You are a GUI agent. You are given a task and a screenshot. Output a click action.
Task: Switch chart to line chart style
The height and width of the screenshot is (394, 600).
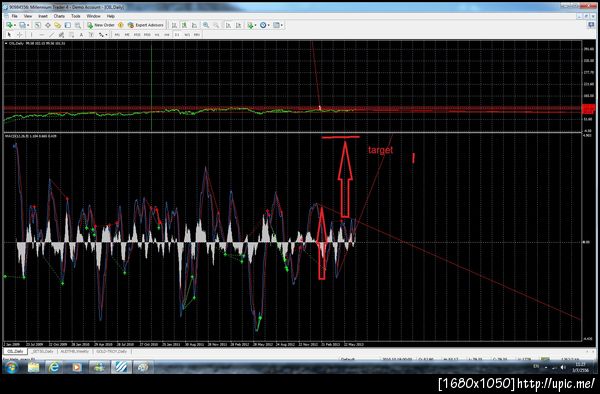[194, 25]
